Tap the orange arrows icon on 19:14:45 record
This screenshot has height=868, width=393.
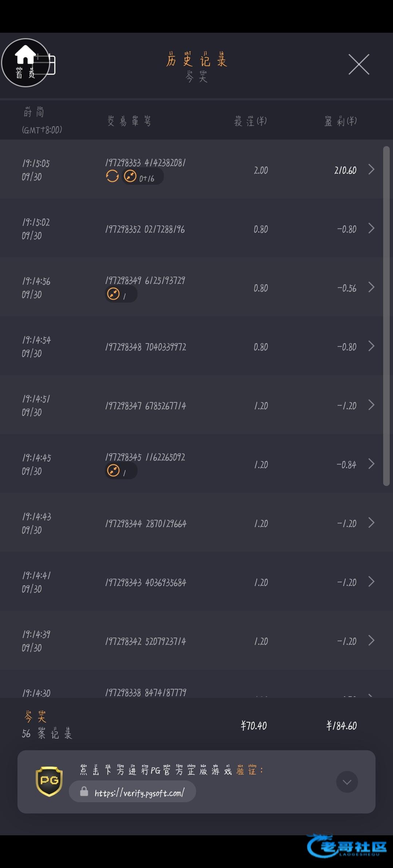114,471
